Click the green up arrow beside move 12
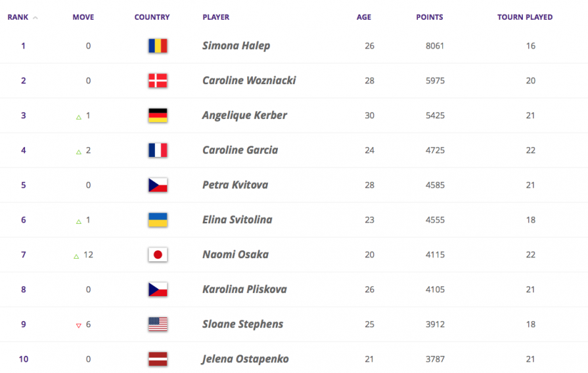This screenshot has height=373, width=588. (76, 256)
